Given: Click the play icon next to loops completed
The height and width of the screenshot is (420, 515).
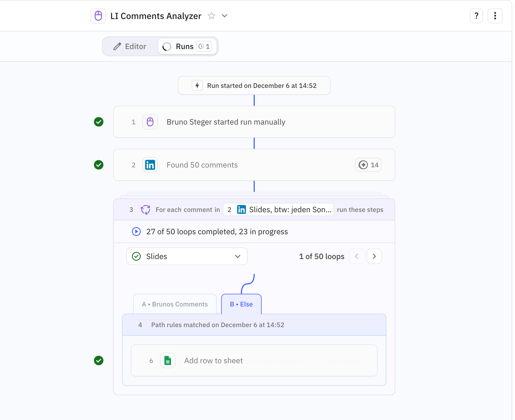Looking at the screenshot, I should [x=136, y=231].
